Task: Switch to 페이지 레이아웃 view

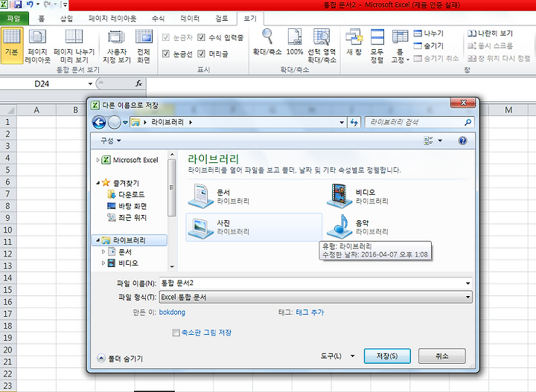Action: (37, 46)
